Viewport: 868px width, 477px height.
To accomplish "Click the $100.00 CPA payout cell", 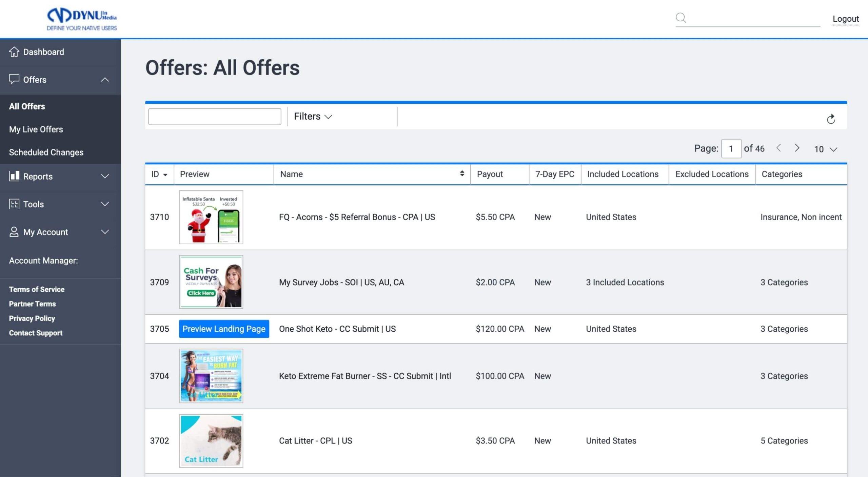I will coord(500,376).
